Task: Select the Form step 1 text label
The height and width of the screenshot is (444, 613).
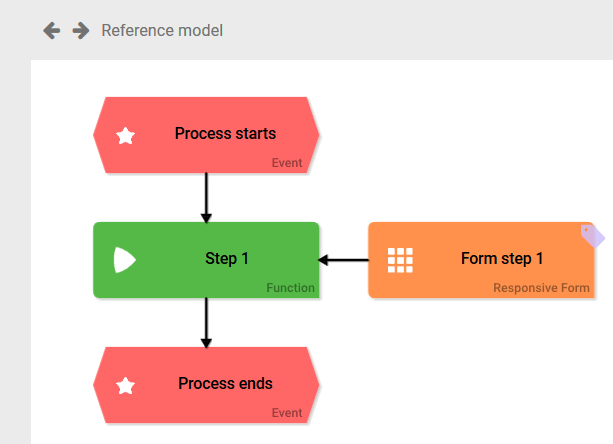Action: [x=502, y=259]
